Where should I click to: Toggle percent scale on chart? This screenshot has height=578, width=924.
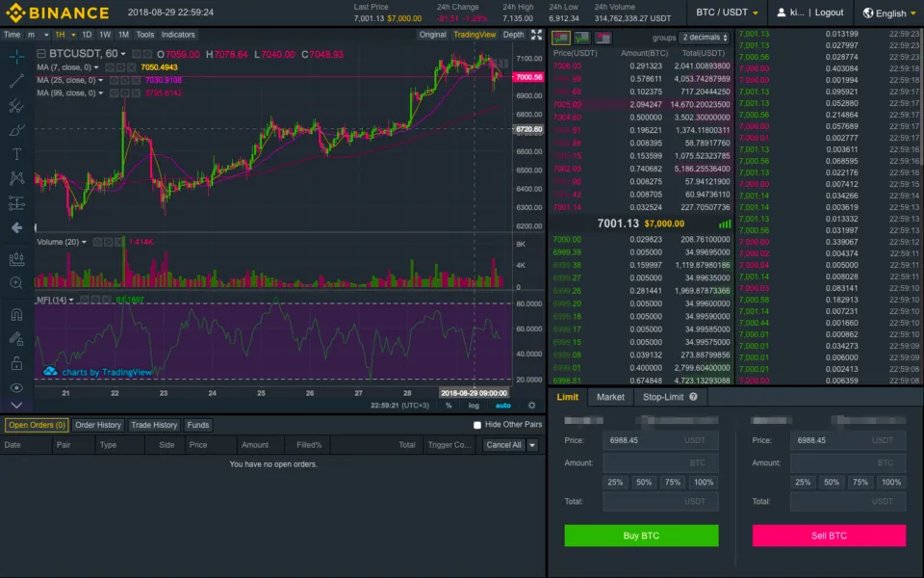(x=449, y=406)
